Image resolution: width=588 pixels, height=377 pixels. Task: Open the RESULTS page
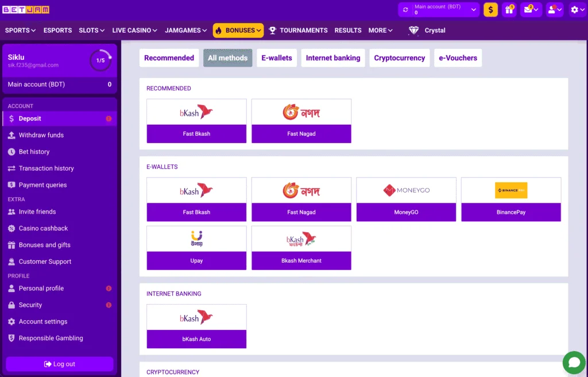348,30
